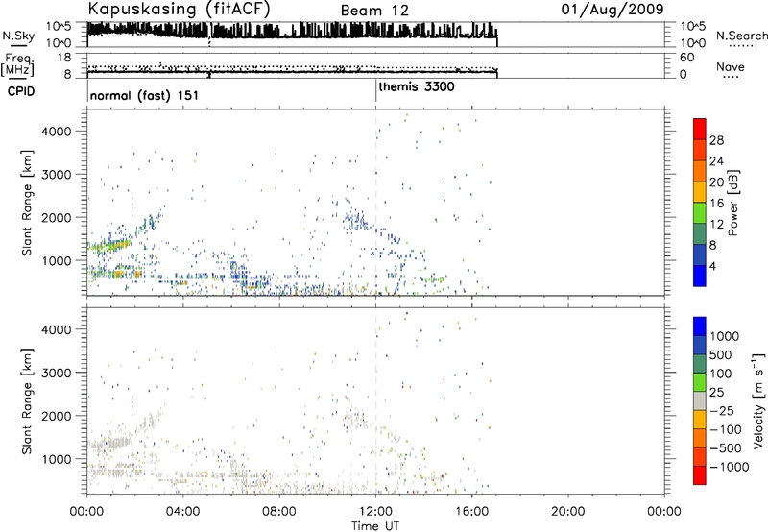Click the "28" Power colorbar tick label

coord(716,140)
